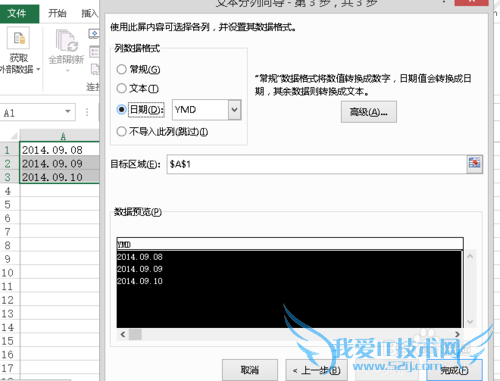Click the 全部刷新 icon
This screenshot has height=381, width=500.
66,42
